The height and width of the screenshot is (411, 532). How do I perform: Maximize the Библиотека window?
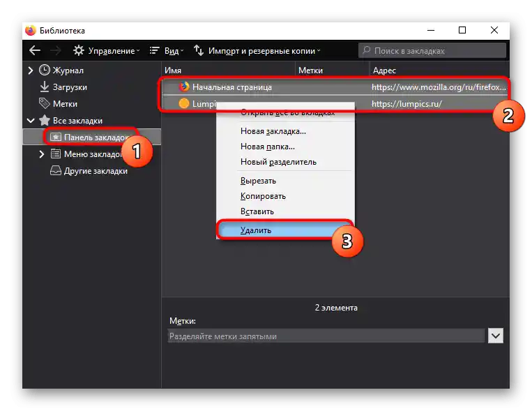pyautogui.click(x=462, y=31)
